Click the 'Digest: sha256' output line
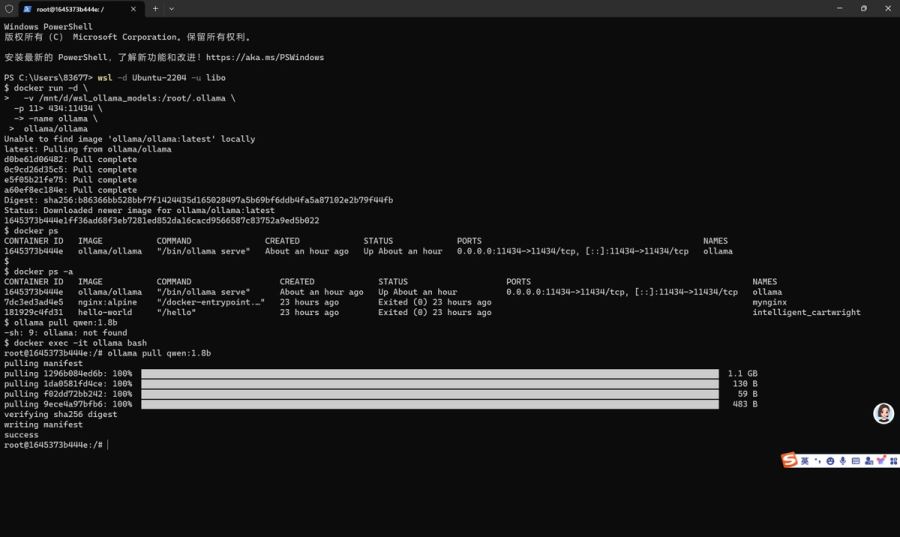This screenshot has height=537, width=900. tap(199, 200)
